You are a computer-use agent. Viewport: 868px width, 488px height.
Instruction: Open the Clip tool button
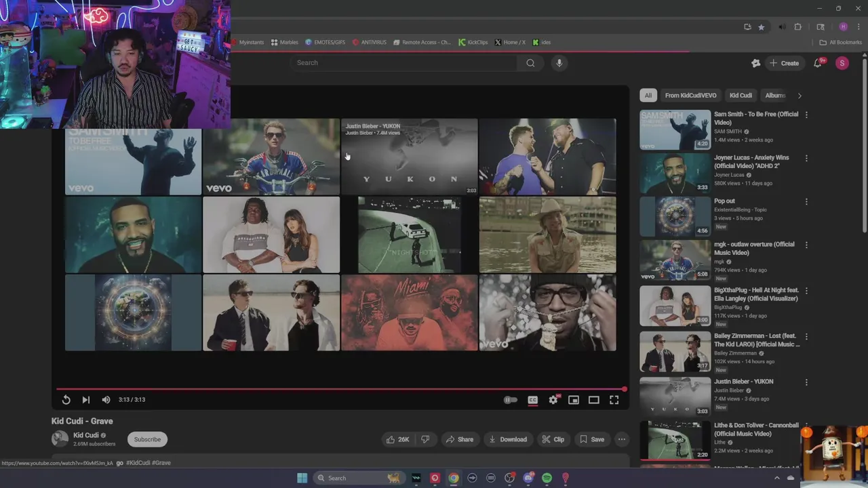[553, 439]
